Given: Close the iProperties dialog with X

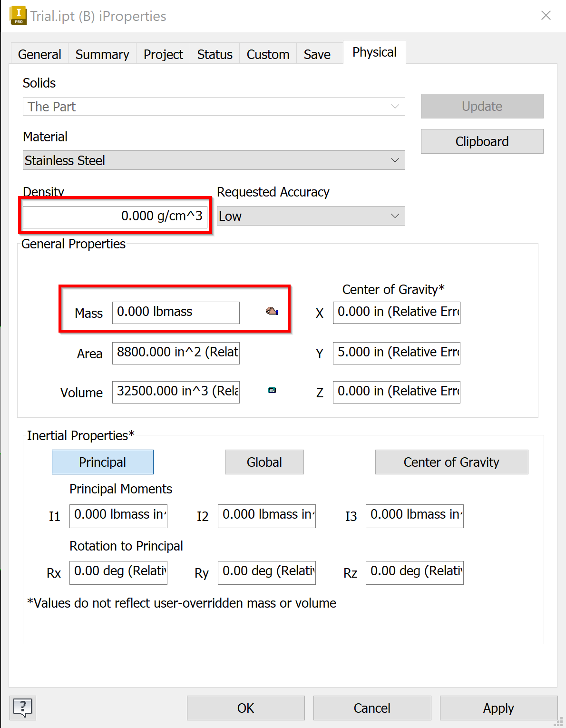Looking at the screenshot, I should pyautogui.click(x=546, y=16).
